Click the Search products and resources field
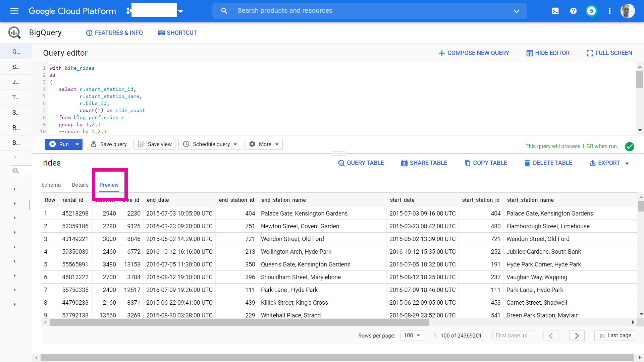Viewport: 644px width, 362px height. click(x=369, y=11)
